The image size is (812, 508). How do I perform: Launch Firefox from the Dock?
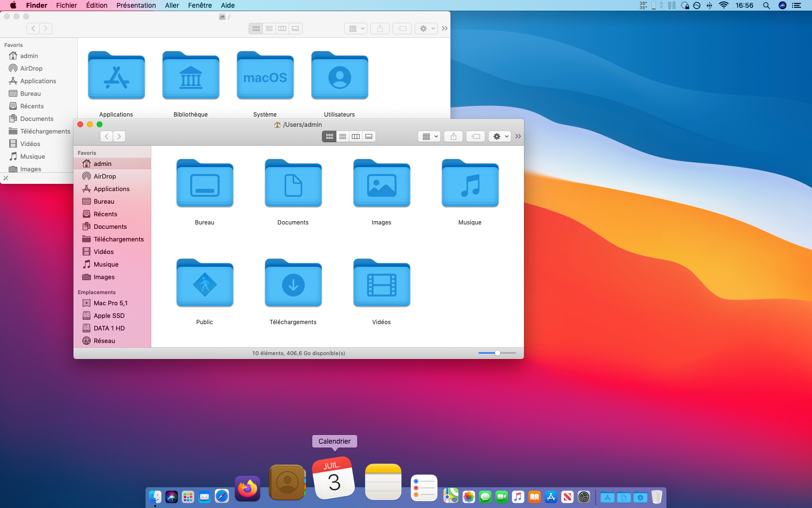click(247, 488)
